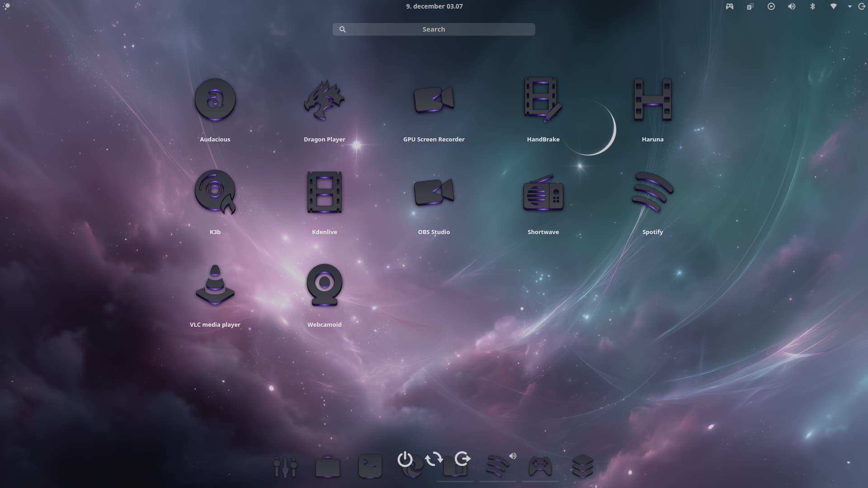Viewport: 868px width, 488px height.
Task: Launch Kdenlive video editor
Action: pos(324,193)
